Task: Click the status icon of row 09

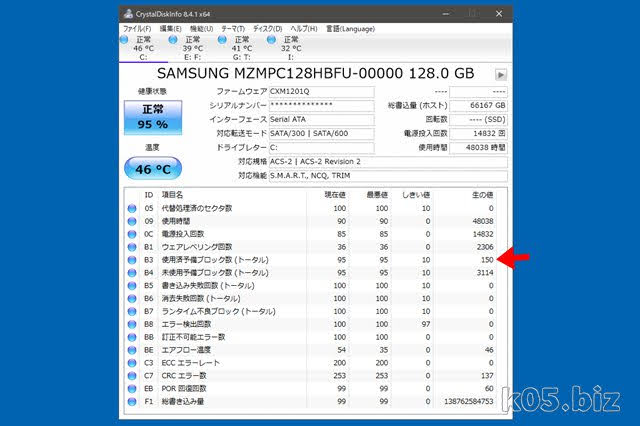Action: [132, 221]
